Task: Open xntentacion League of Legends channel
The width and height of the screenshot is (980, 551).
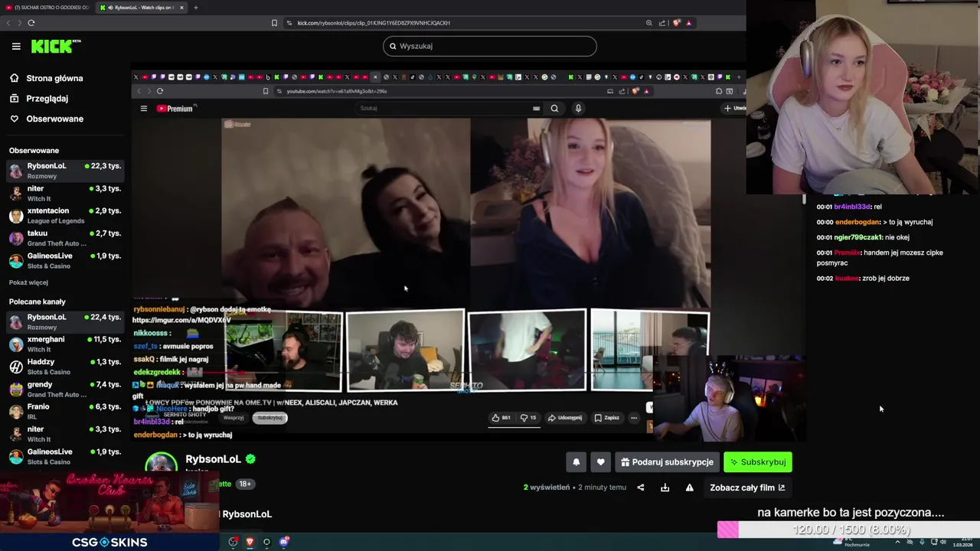Action: 65,216
